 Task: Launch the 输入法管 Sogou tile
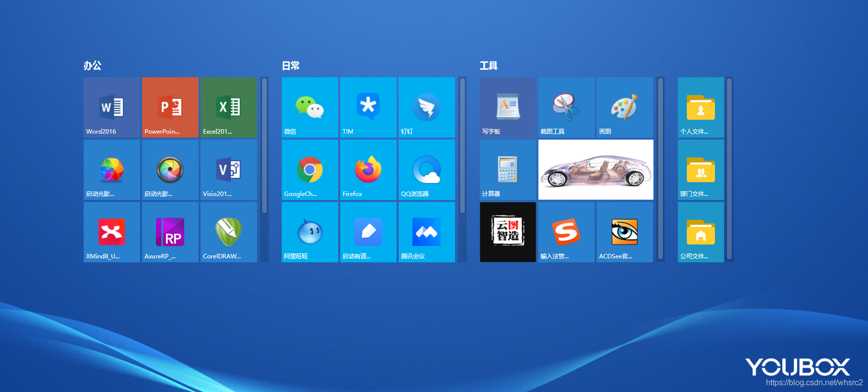pos(566,232)
